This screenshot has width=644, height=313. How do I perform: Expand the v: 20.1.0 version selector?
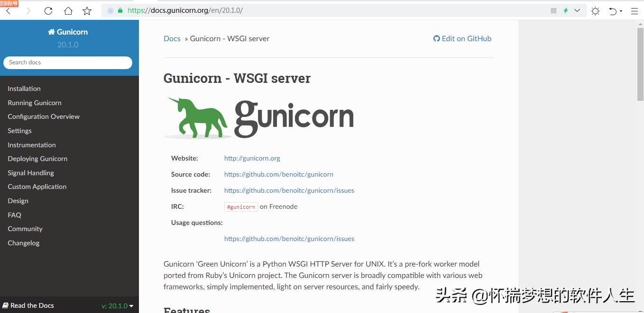click(118, 306)
